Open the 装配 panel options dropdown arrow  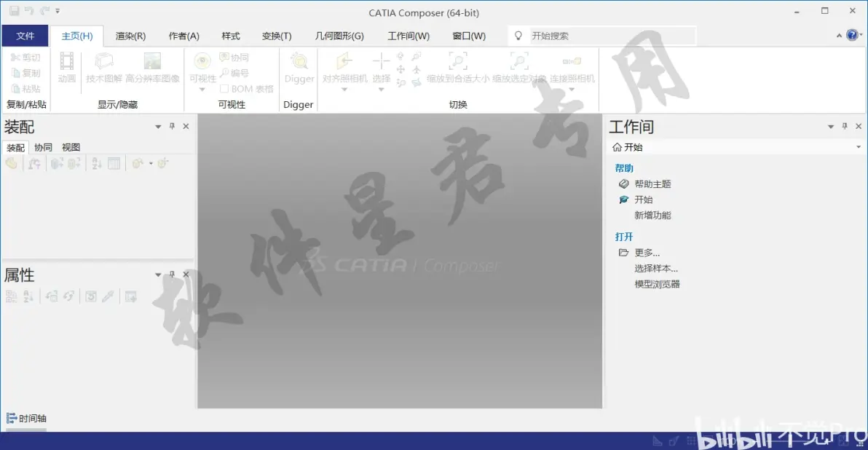158,127
